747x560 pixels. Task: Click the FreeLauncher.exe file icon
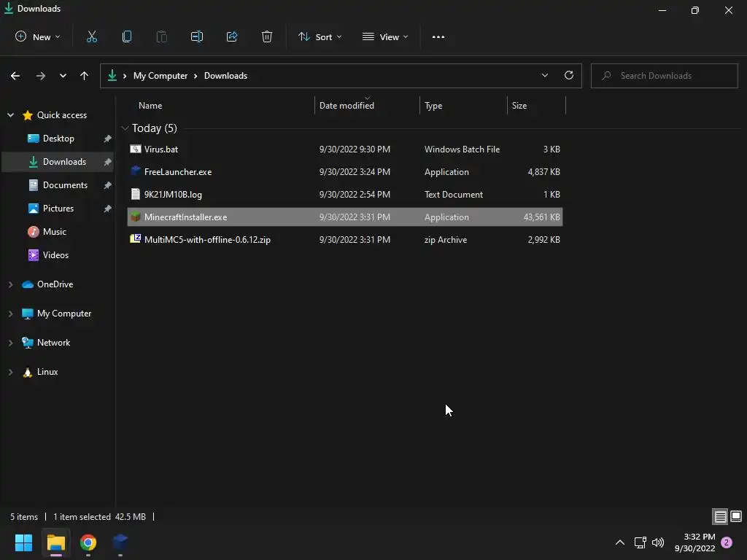135,171
